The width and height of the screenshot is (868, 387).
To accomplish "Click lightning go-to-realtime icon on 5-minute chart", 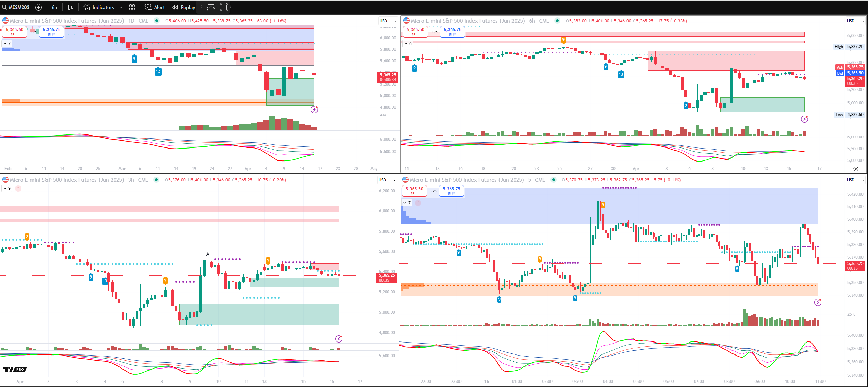I will (x=818, y=302).
